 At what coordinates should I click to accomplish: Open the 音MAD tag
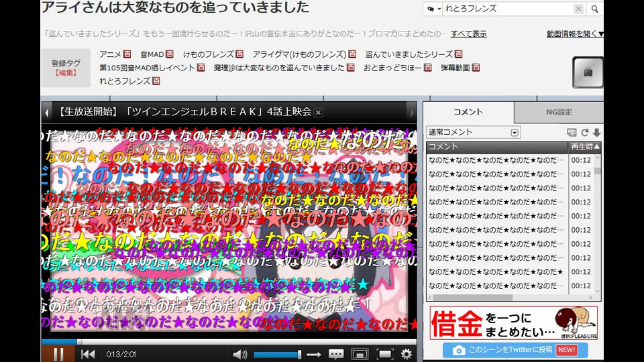point(152,54)
